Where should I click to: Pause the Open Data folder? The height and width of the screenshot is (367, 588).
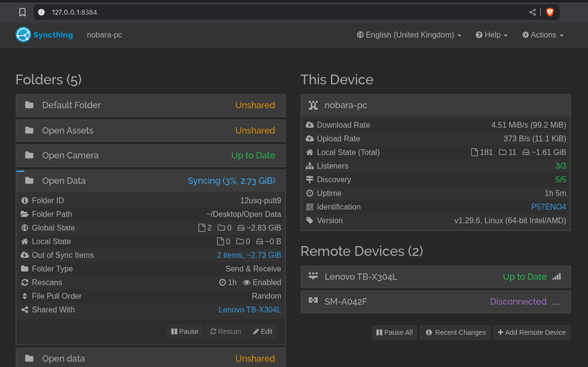pos(185,331)
